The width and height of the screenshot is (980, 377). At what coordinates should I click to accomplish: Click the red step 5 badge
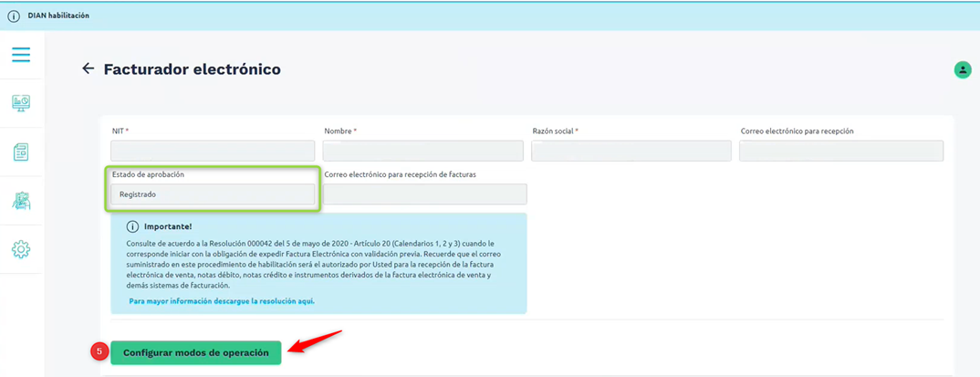(x=99, y=352)
